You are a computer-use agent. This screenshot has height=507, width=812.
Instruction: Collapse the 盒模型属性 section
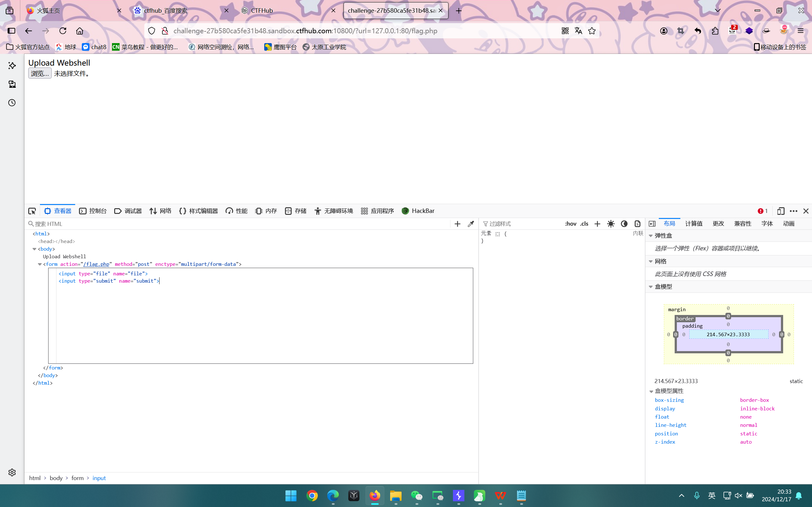point(651,391)
